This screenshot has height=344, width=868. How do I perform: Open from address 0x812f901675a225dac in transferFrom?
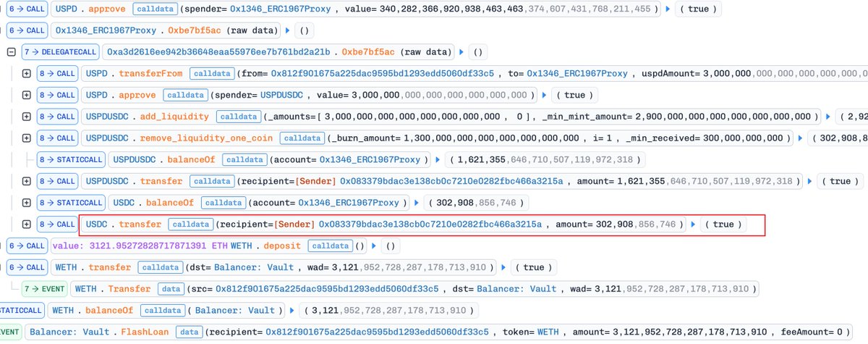(382, 74)
